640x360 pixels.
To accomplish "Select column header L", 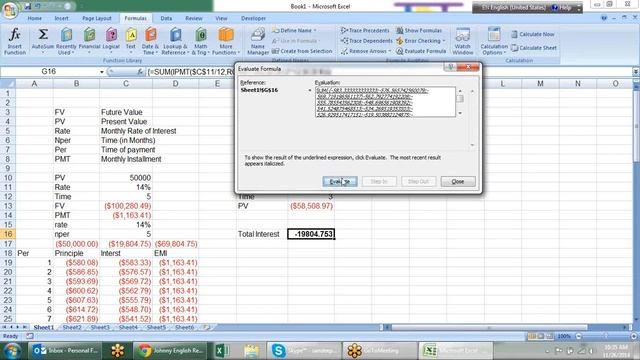I will (x=502, y=84).
